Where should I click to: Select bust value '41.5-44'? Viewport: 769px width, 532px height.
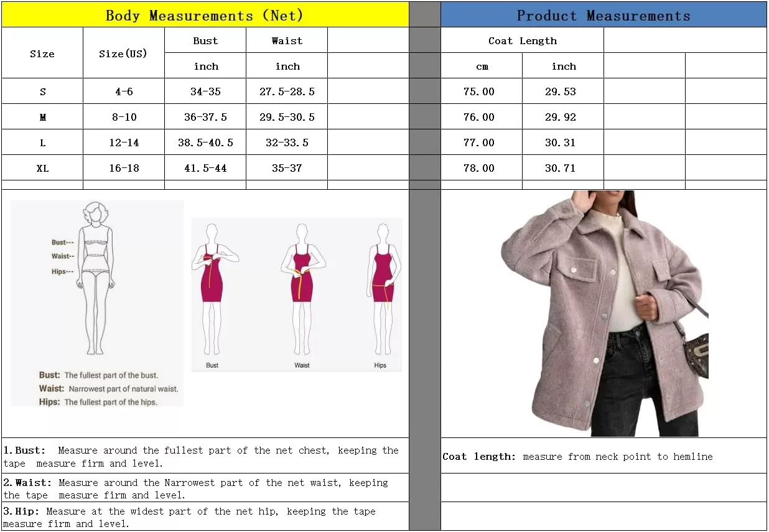[205, 168]
